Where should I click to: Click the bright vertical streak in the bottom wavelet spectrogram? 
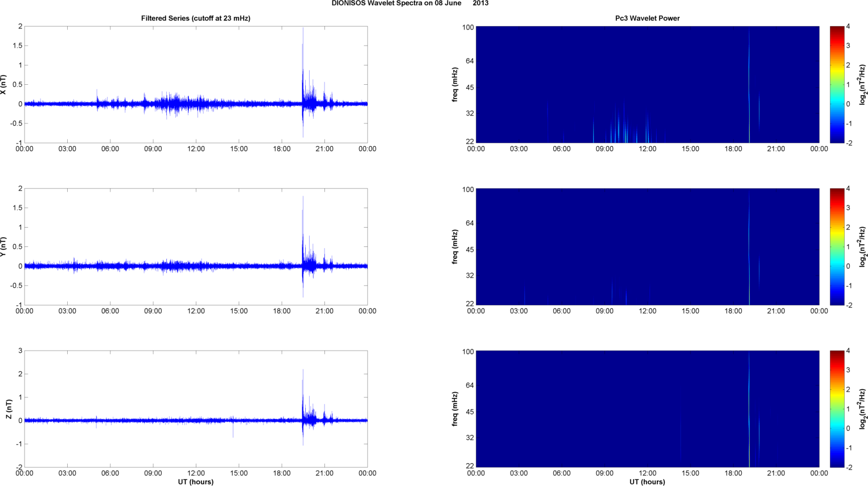749,409
